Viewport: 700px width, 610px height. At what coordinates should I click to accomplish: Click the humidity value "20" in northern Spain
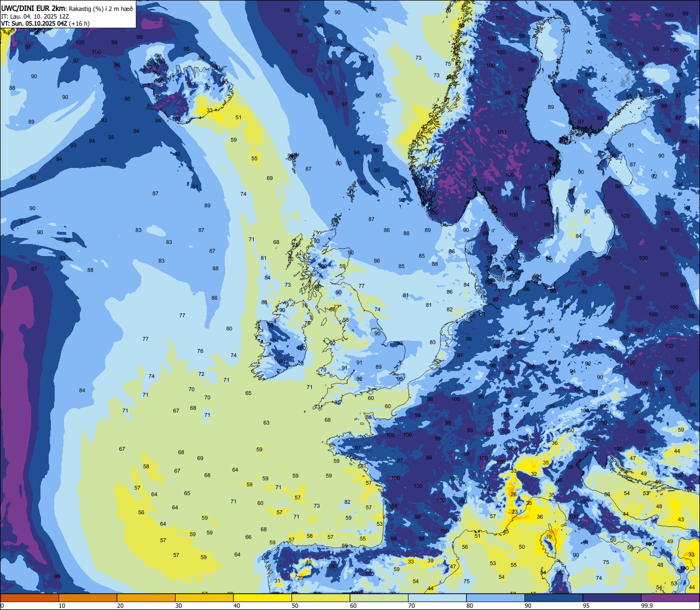click(300, 578)
